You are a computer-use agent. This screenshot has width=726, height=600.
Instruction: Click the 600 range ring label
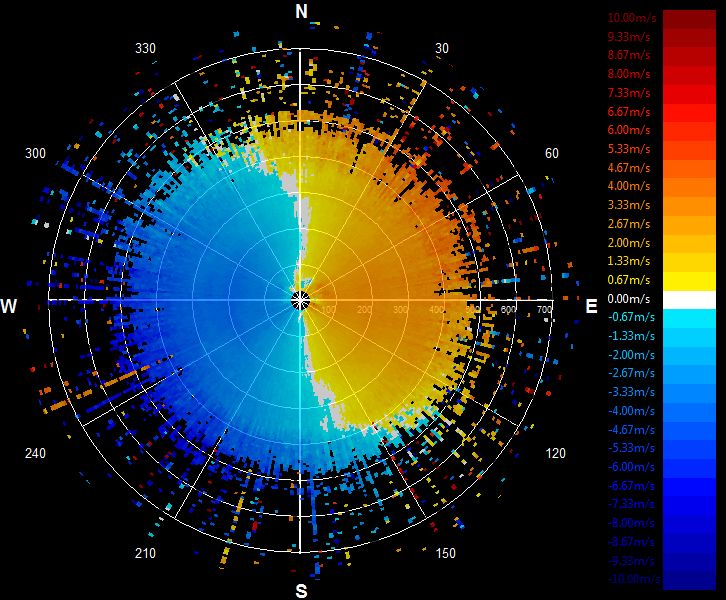[508, 309]
